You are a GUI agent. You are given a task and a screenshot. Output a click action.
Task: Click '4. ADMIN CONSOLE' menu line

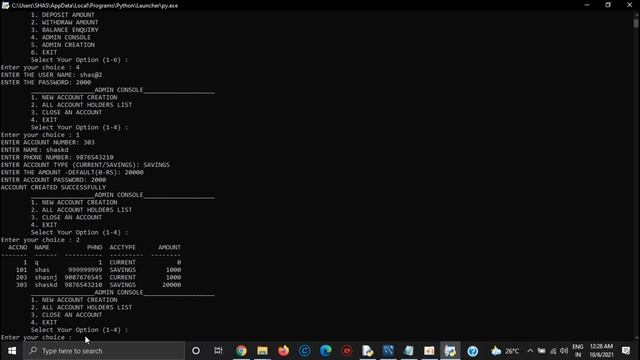point(61,37)
